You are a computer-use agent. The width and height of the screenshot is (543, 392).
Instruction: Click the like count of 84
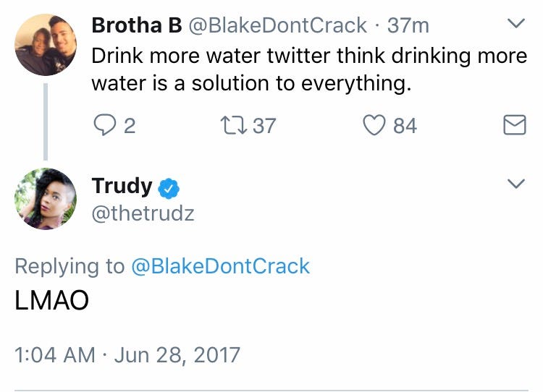(x=405, y=126)
